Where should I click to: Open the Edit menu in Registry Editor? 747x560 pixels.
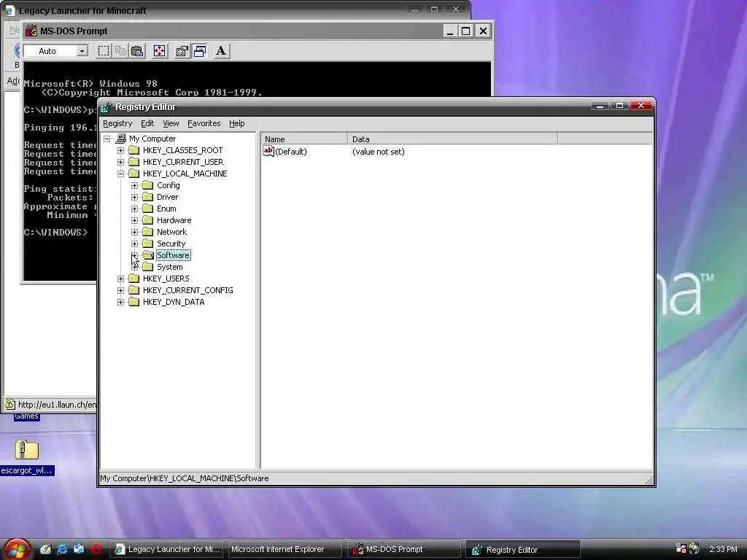coord(147,123)
